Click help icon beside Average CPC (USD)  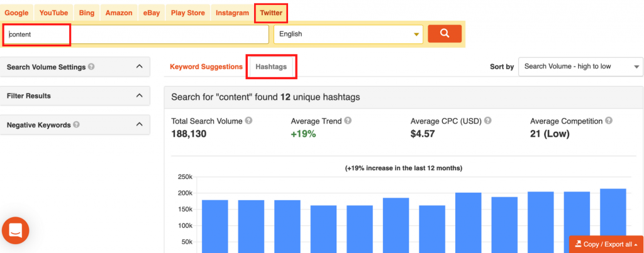(488, 121)
